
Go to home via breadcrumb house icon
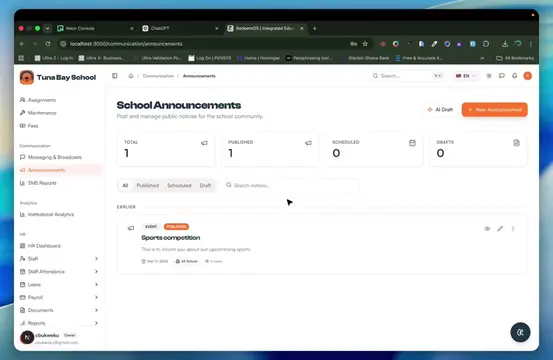131,76
